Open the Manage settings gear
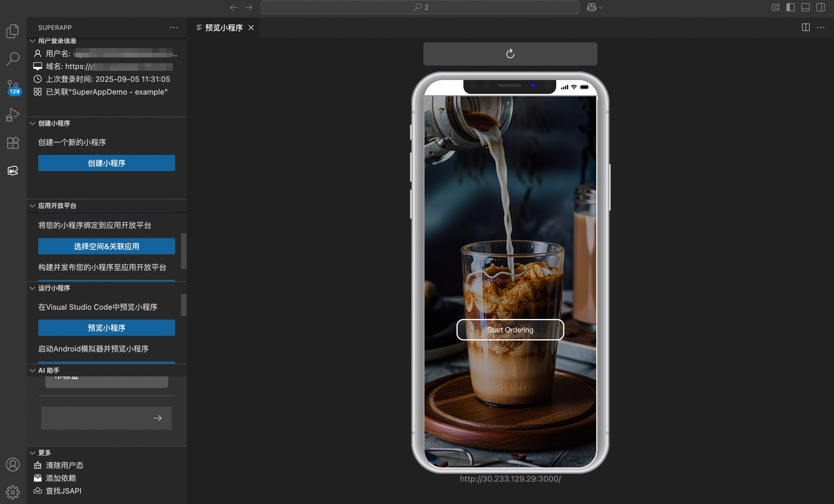The width and height of the screenshot is (834, 504). [13, 492]
